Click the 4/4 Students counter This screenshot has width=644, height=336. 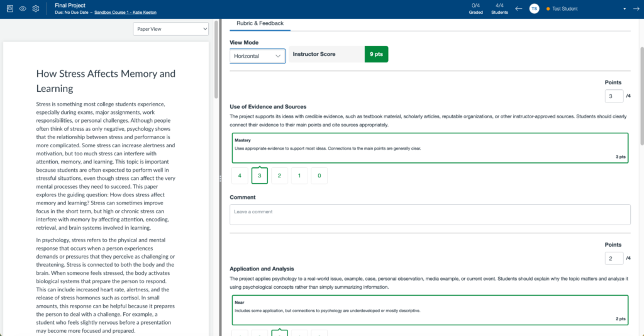point(499,9)
